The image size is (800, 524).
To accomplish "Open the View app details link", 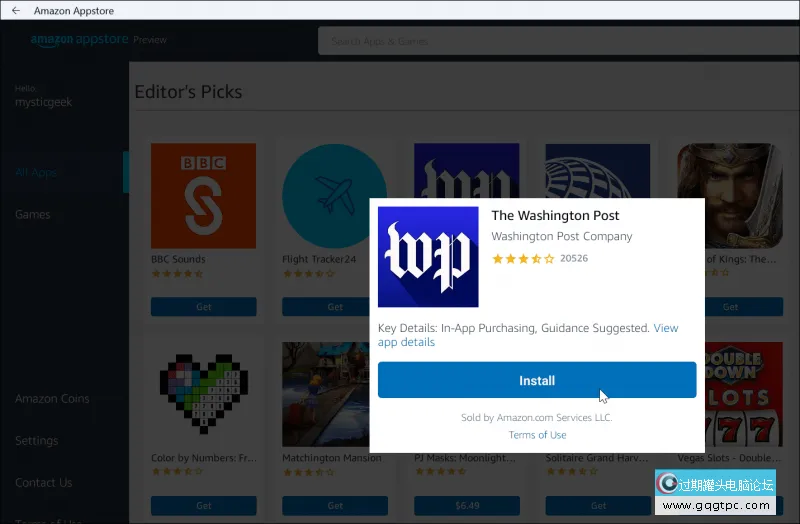I will [x=528, y=335].
